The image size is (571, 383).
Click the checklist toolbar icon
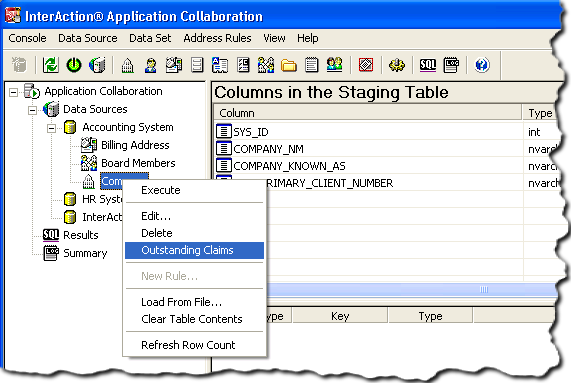click(243, 65)
